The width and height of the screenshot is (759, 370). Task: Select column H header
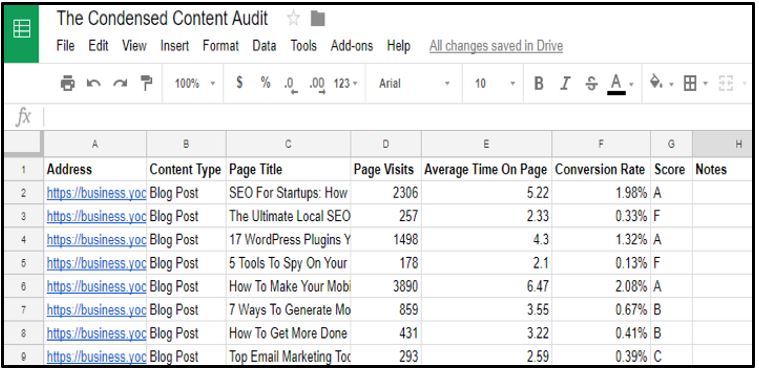point(722,144)
